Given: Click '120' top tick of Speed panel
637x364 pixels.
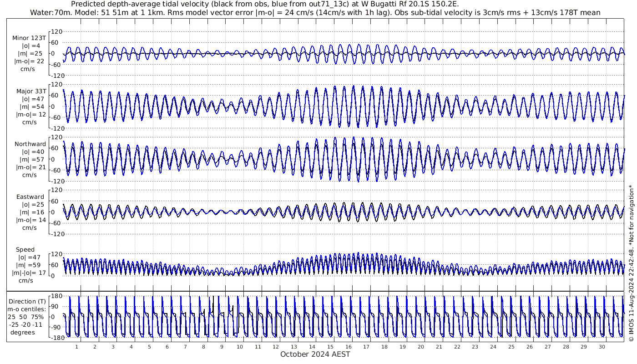Looking at the screenshot, I should (57, 254).
